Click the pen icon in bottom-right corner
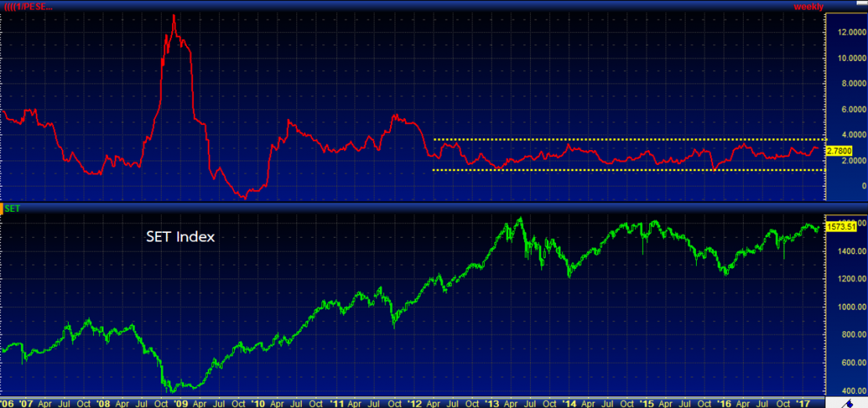This screenshot has height=408, width=868. [849, 402]
